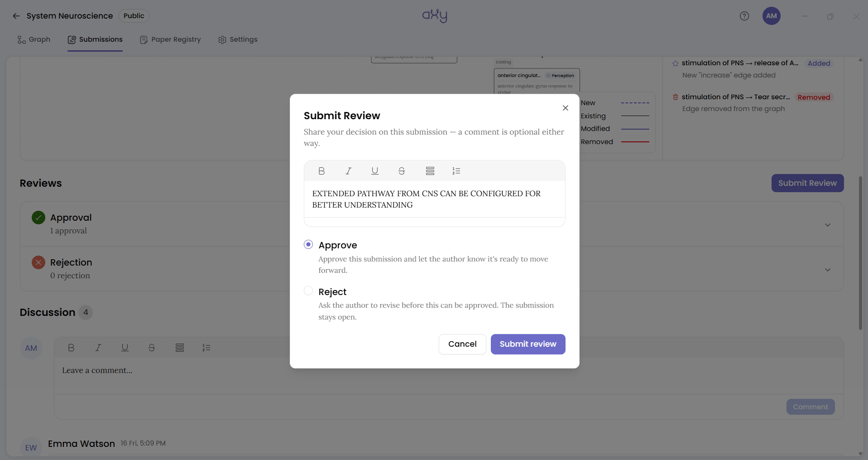868x460 pixels.
Task: Select the 'stimulation of PNS → release of A...' change
Action: pyautogui.click(x=753, y=69)
